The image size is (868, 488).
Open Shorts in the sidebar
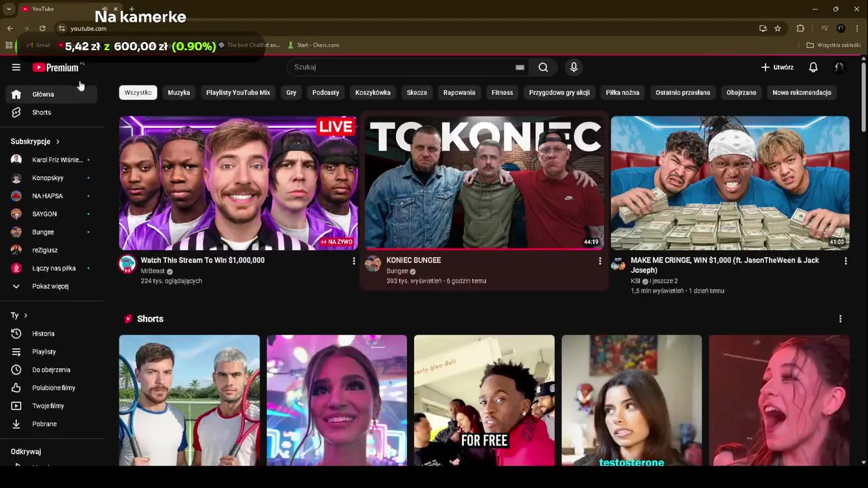tap(52, 113)
